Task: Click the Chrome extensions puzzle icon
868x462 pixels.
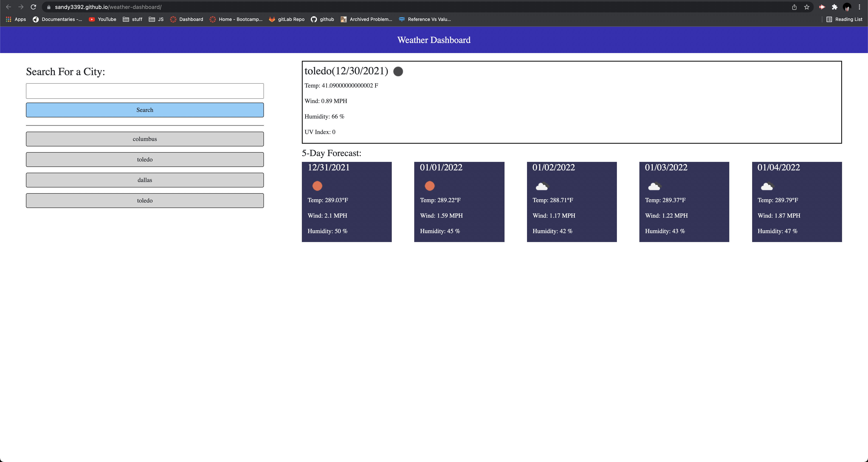Action: coord(835,7)
